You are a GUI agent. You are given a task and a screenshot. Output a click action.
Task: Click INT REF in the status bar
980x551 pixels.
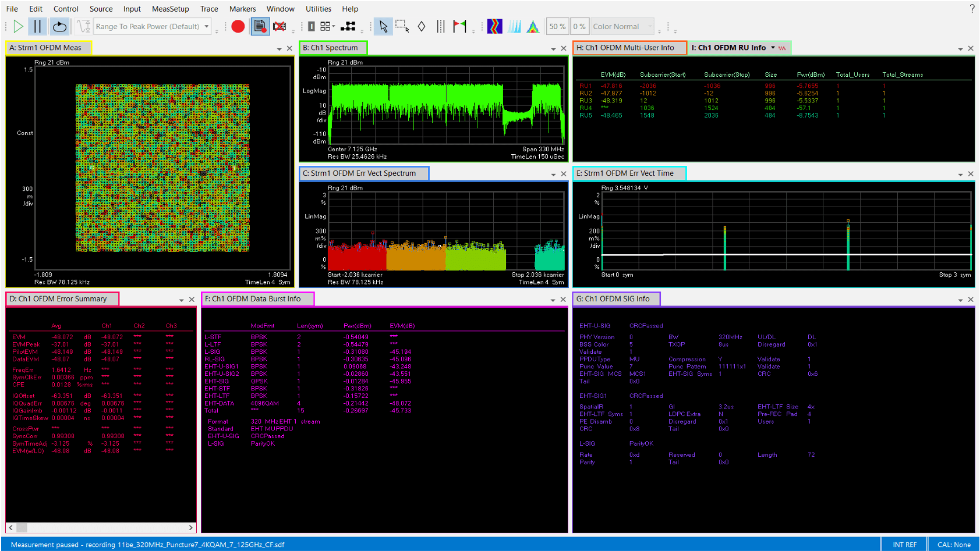point(904,545)
